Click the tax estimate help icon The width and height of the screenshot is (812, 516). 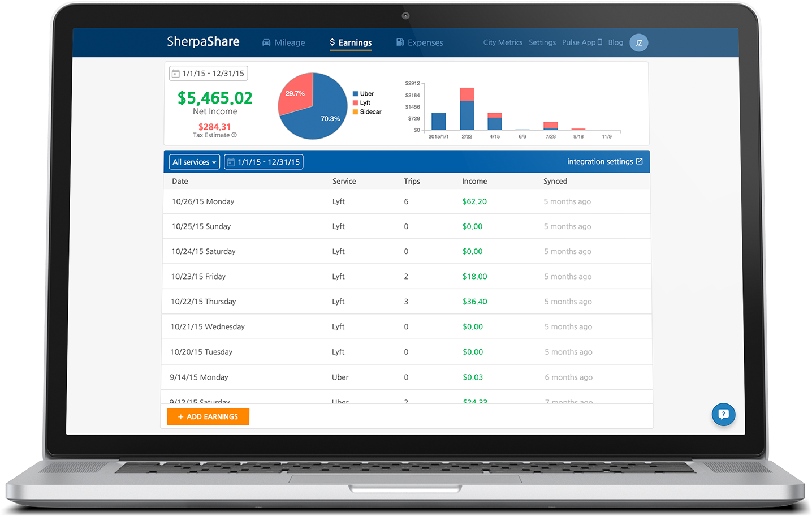[x=234, y=135]
